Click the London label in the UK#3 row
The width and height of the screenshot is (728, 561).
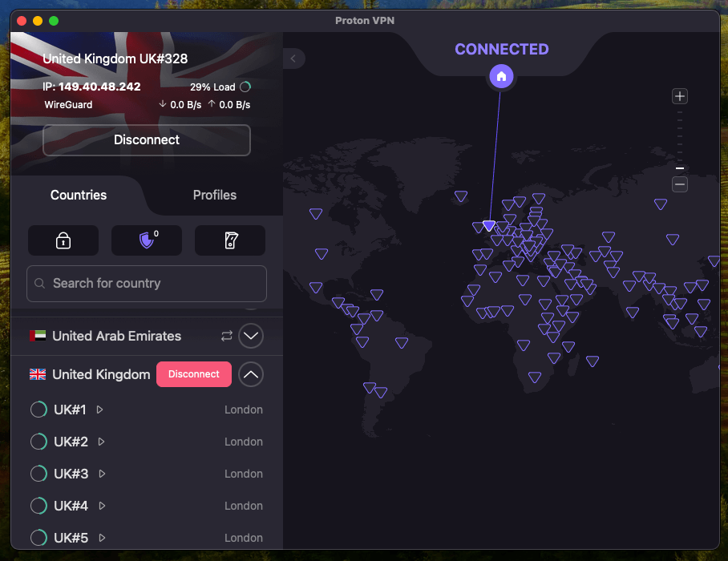(244, 474)
